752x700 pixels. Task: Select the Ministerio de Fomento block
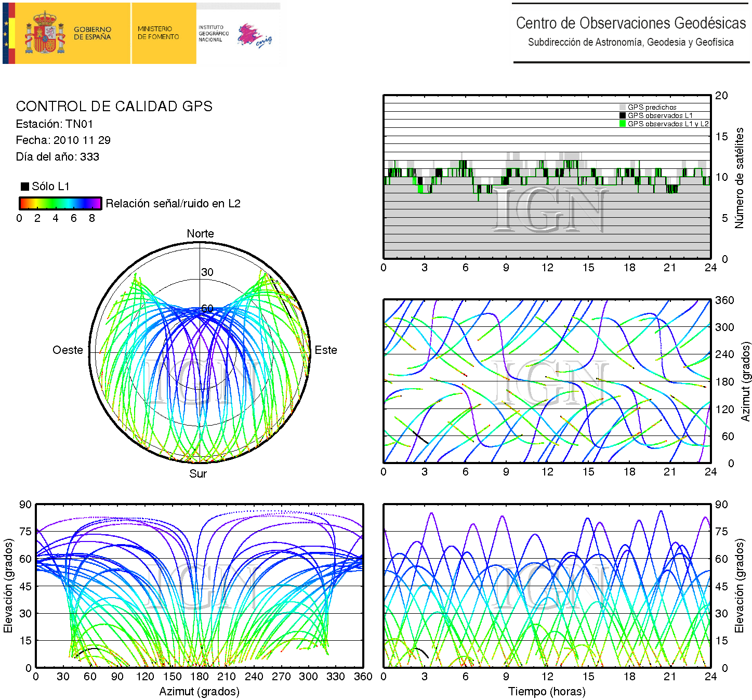click(x=158, y=33)
